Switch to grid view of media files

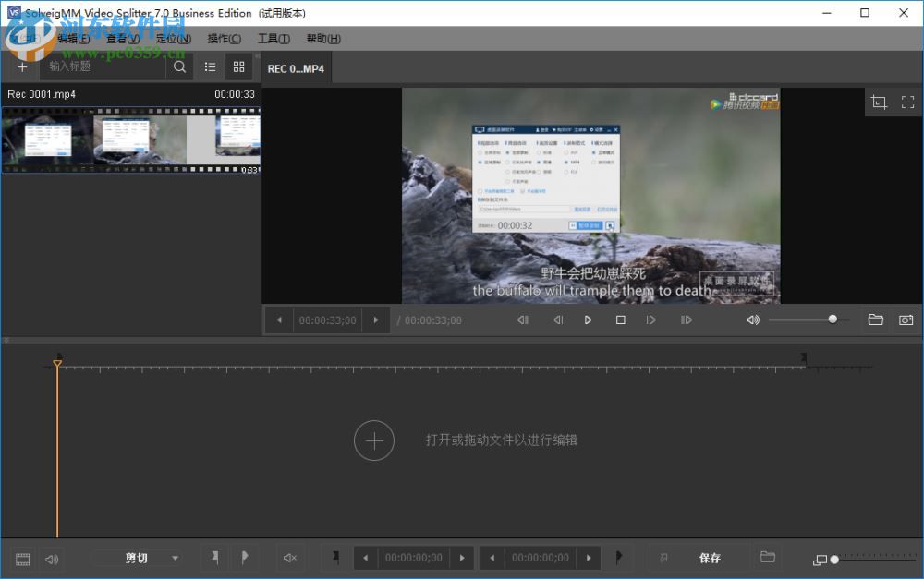click(x=238, y=66)
